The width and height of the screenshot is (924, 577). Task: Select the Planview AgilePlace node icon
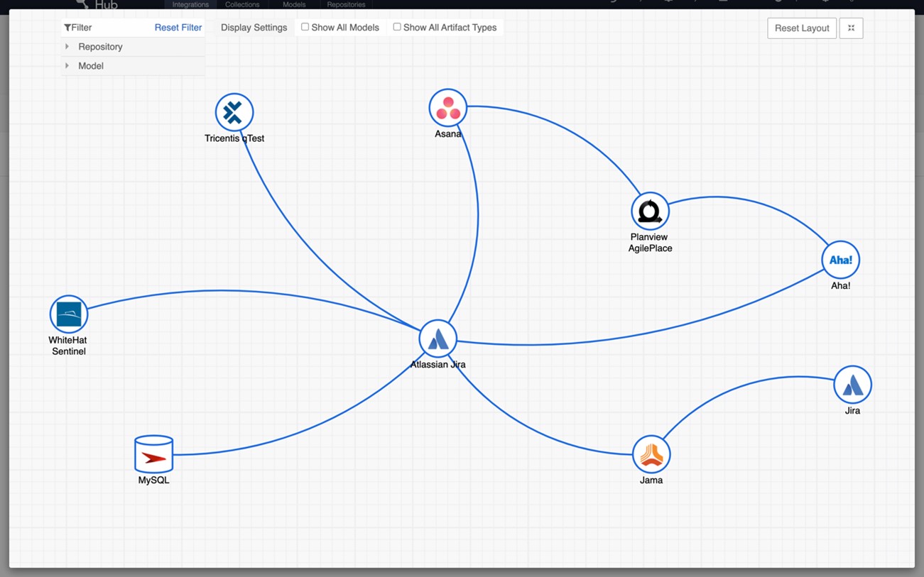click(x=650, y=211)
